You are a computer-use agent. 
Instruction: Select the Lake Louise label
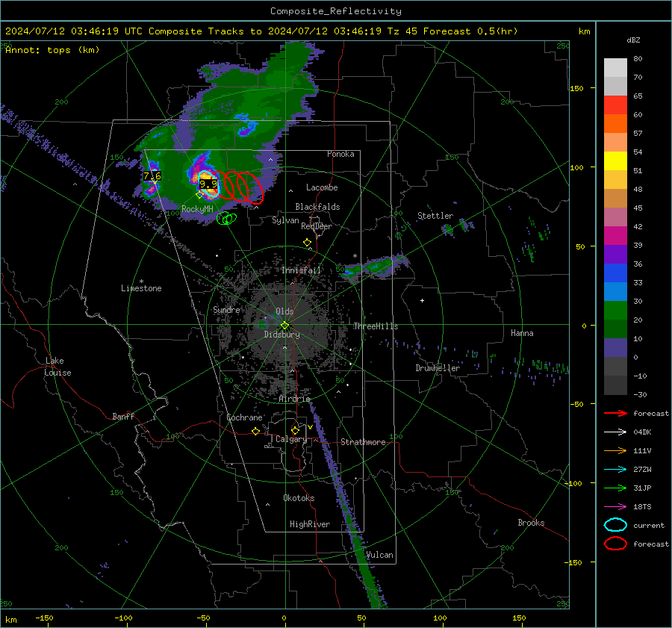pyautogui.click(x=57, y=367)
